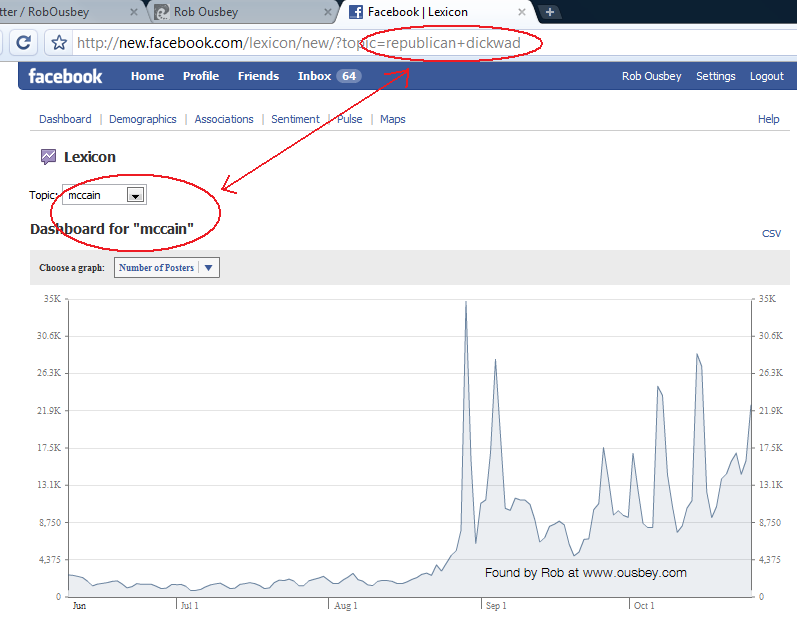Bookmark this page using the star icon
797x620 pixels.
point(59,43)
